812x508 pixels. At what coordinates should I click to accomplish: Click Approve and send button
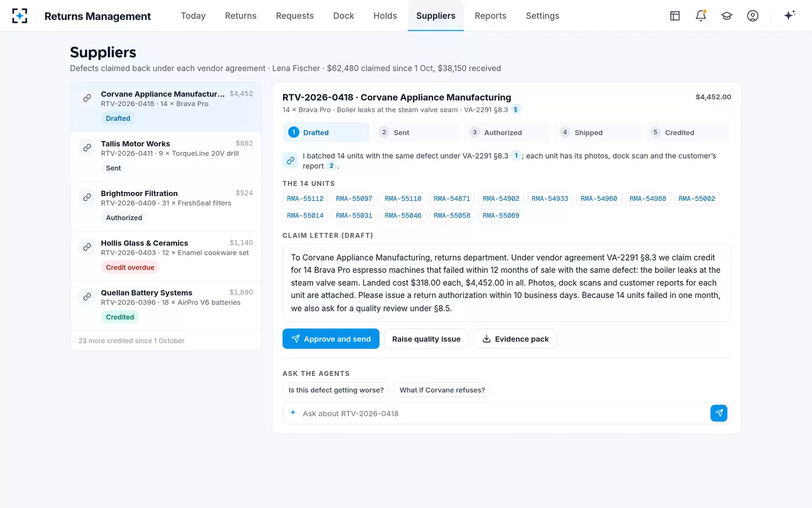tap(331, 339)
